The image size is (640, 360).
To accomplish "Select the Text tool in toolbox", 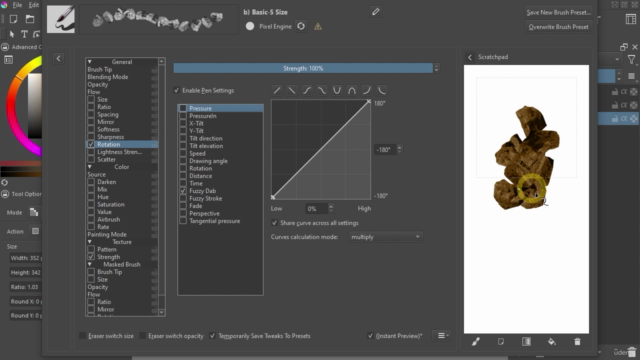I will pyautogui.click(x=24, y=34).
